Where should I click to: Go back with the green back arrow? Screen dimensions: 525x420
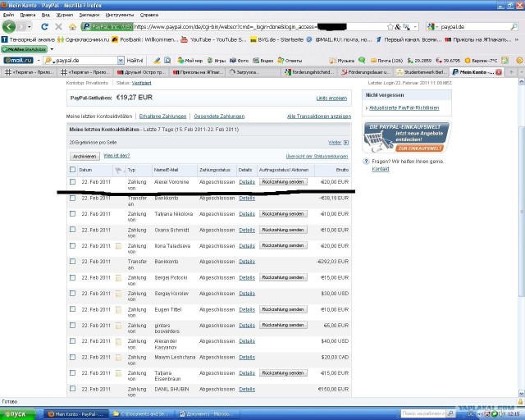(x=9, y=26)
